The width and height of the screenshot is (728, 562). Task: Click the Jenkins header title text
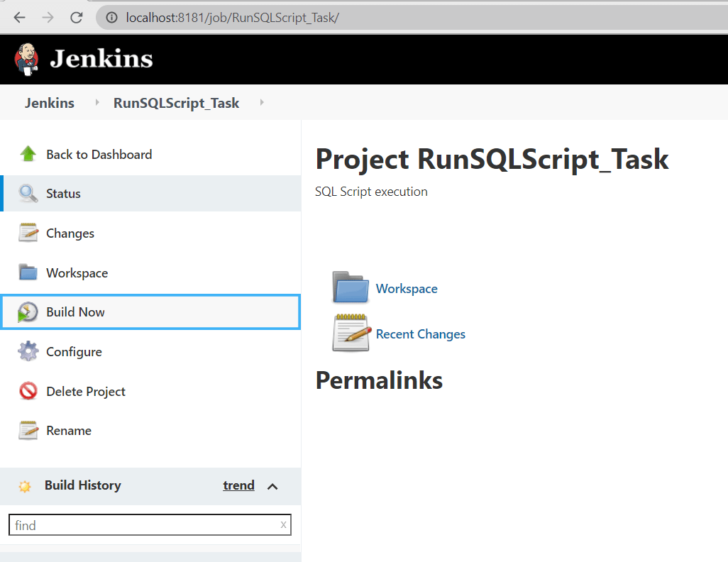101,59
